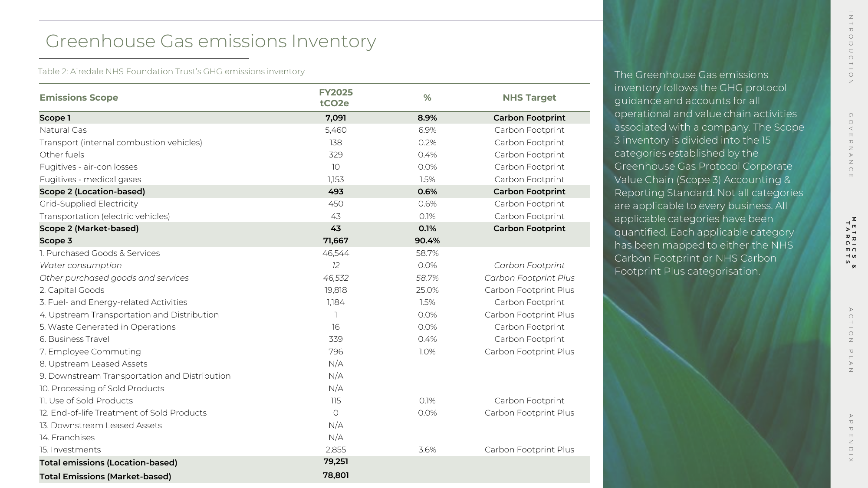The width and height of the screenshot is (868, 488).
Task: Click '14. Franchises' row label
Action: tap(67, 438)
